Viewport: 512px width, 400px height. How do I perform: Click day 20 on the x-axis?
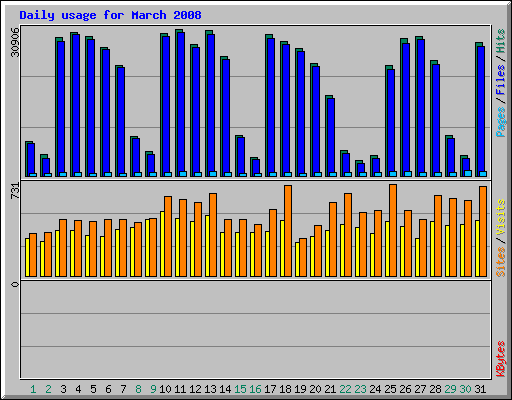tap(315, 389)
